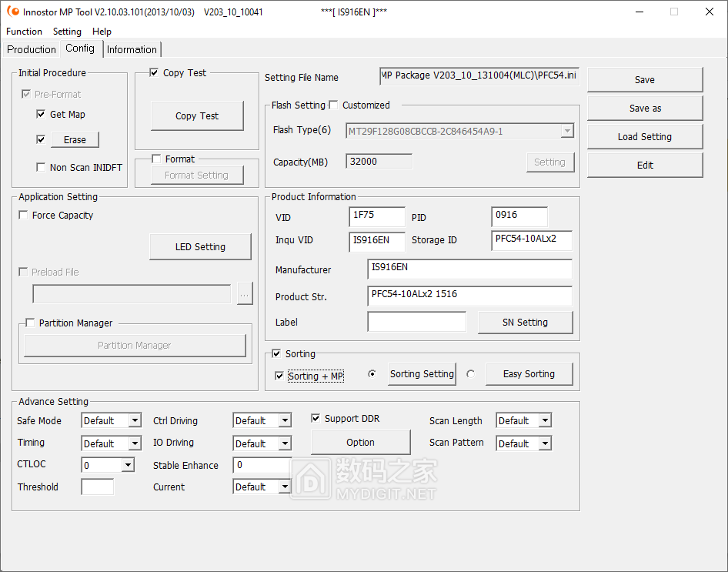The image size is (728, 572).
Task: Check the Customized flash setting box
Action: coord(333,105)
